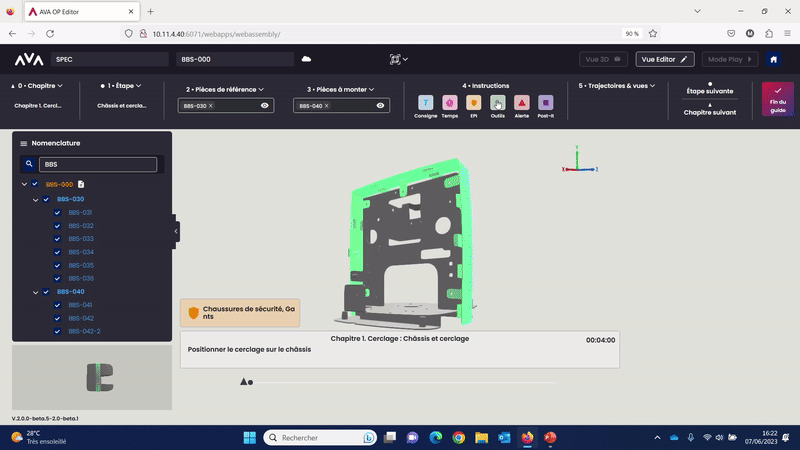Switch to Vue Editor

[665, 59]
